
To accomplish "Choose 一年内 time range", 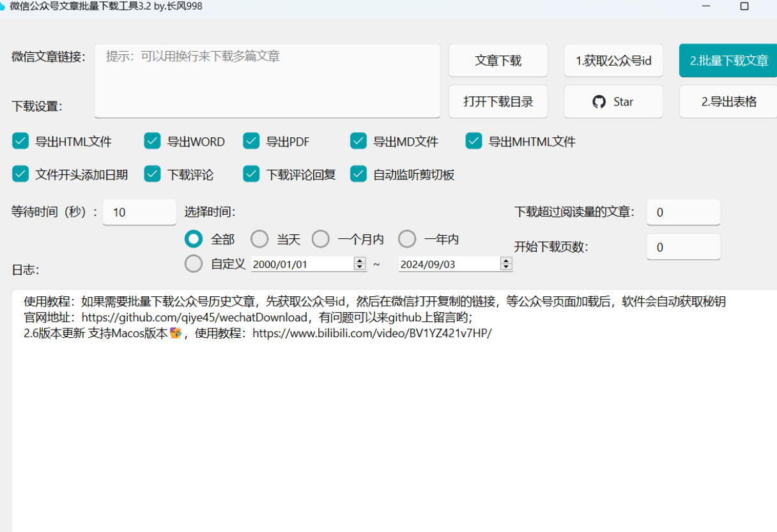I will [407, 239].
